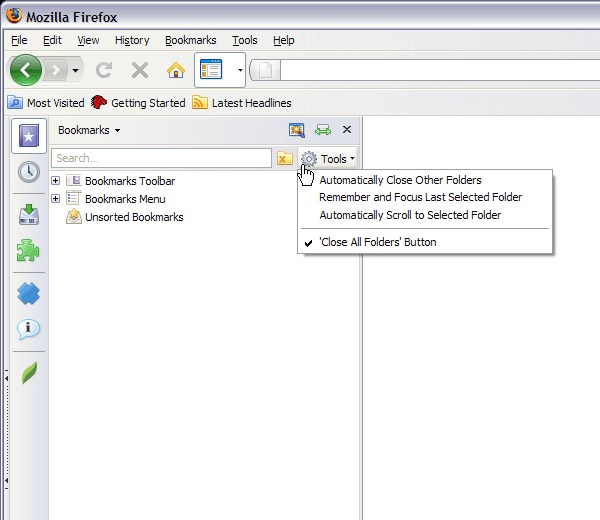This screenshot has width=600, height=520.
Task: Open dropdown arrow beside the sidebar toolbar button
Action: click(240, 70)
